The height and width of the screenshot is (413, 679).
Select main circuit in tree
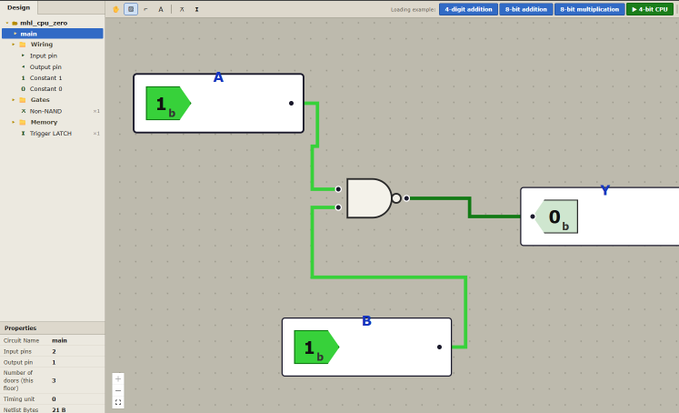click(52, 33)
